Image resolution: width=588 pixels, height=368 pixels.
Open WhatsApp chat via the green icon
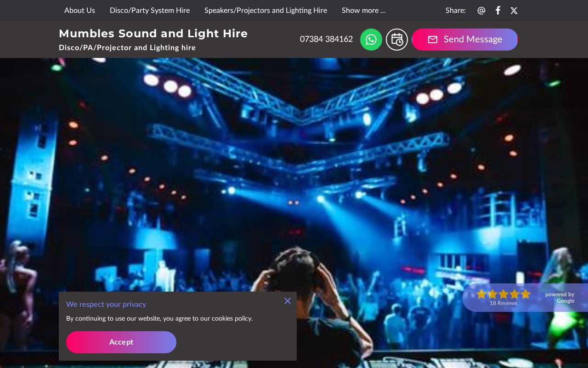pos(371,40)
